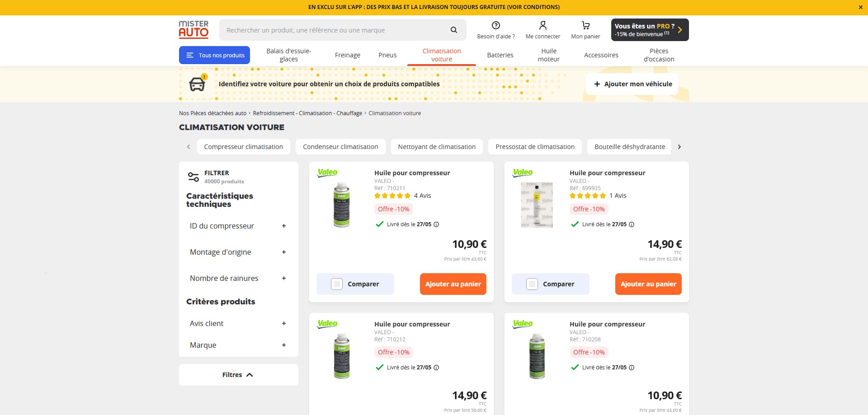The width and height of the screenshot is (868, 415).
Task: Open the Freinage category
Action: click(348, 55)
